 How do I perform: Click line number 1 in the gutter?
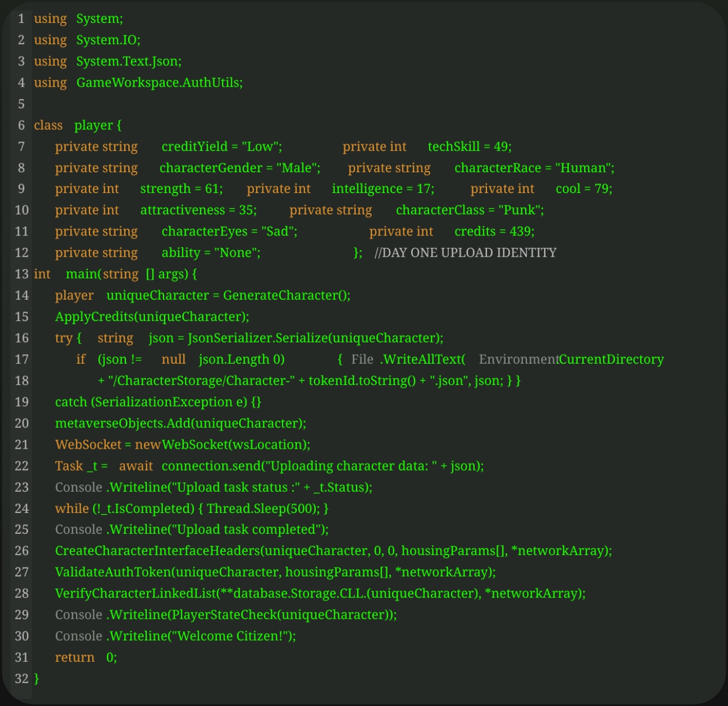(x=21, y=19)
